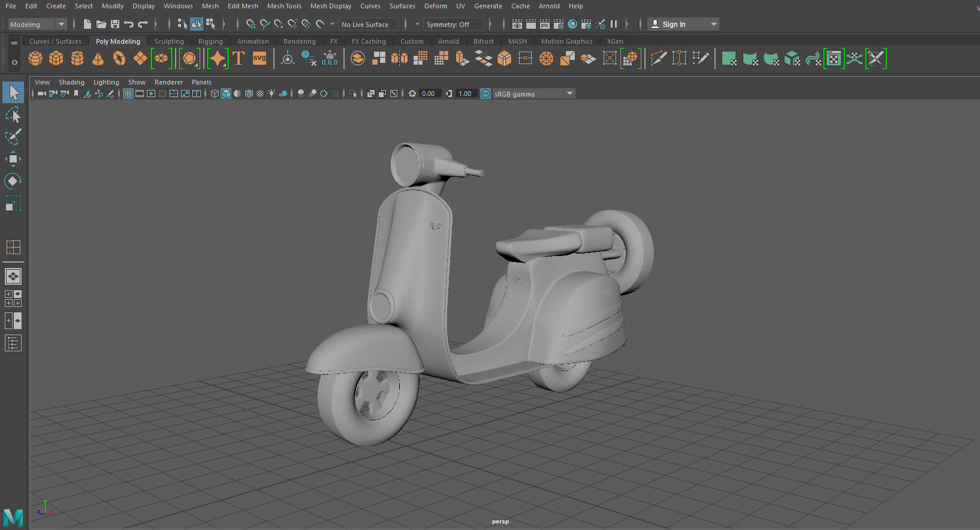Click the orange polygon Type tool icon
980x530 pixels.
point(239,58)
